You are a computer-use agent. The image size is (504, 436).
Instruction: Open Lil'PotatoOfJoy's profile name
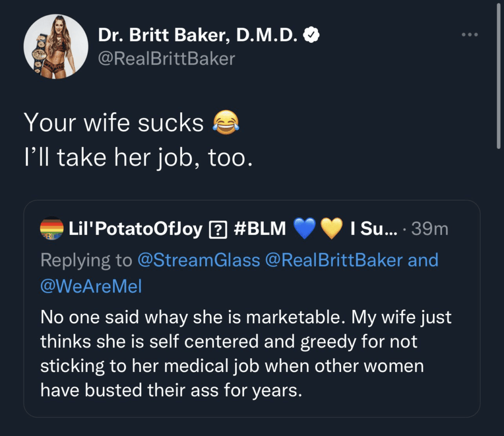click(136, 229)
